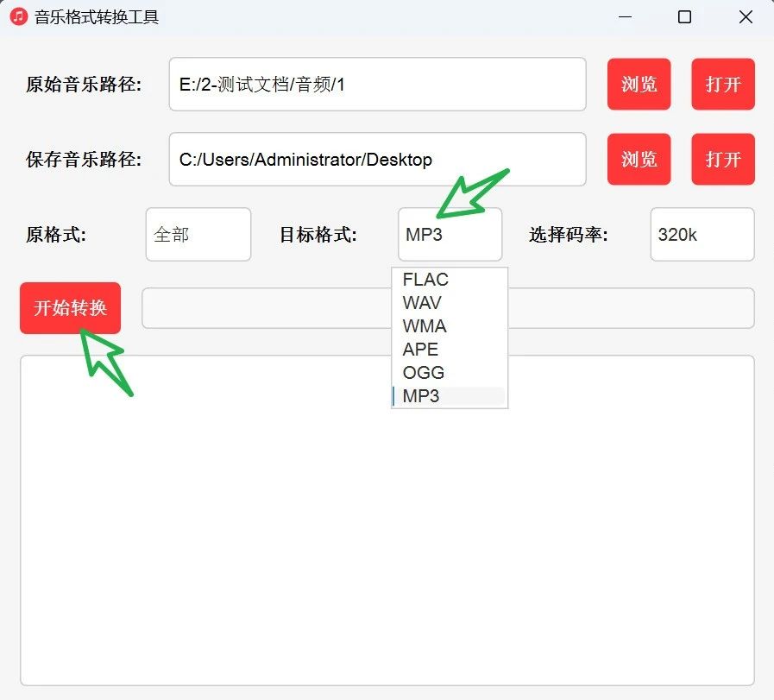Viewport: 774px width, 700px height.
Task: Close the music converter window
Action: pos(746,16)
